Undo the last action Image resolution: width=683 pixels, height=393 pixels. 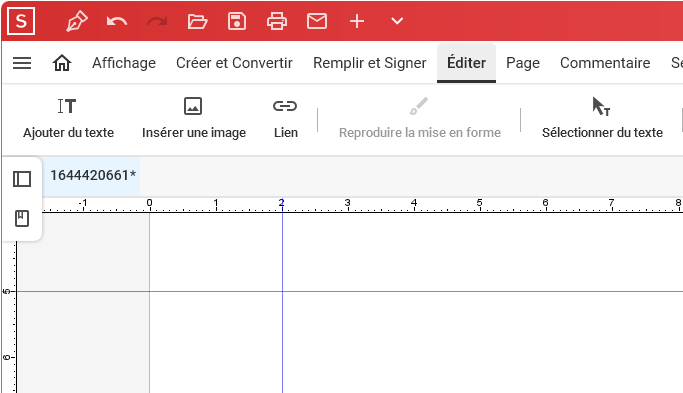(117, 21)
